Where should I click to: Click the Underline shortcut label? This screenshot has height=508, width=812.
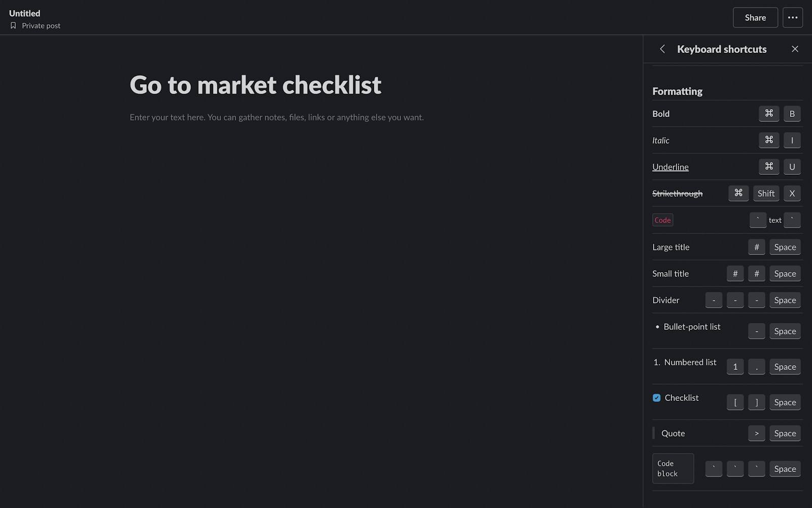pyautogui.click(x=670, y=167)
